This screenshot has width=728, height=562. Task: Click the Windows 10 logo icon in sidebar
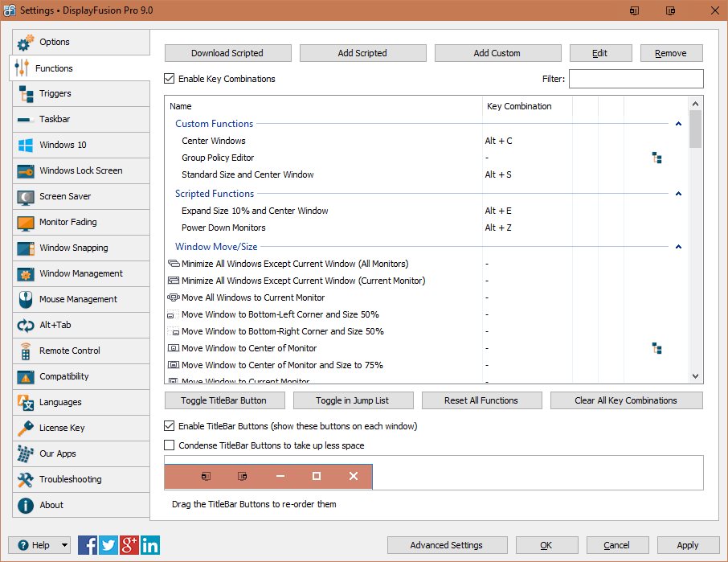(25, 145)
